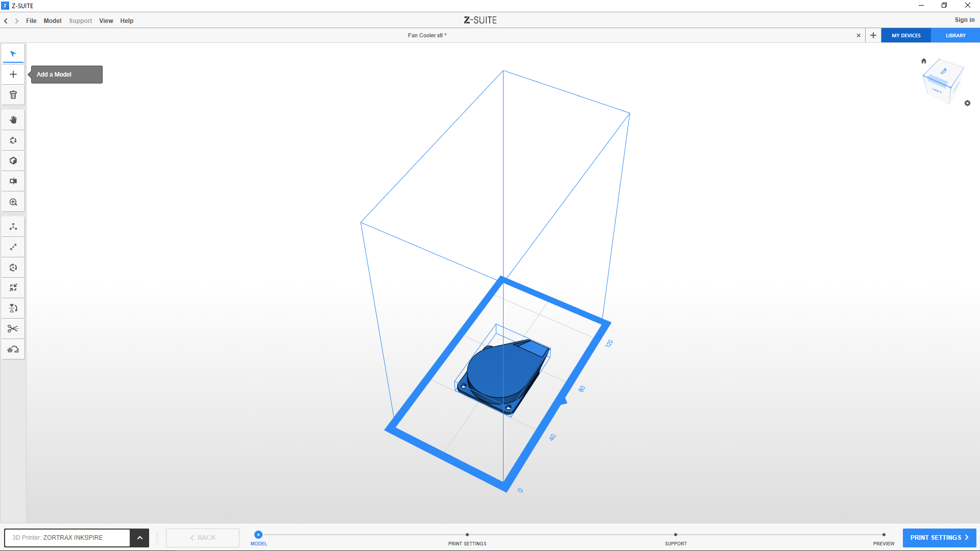Select the magnifier zoom tool
Image resolution: width=980 pixels, height=551 pixels.
click(13, 202)
